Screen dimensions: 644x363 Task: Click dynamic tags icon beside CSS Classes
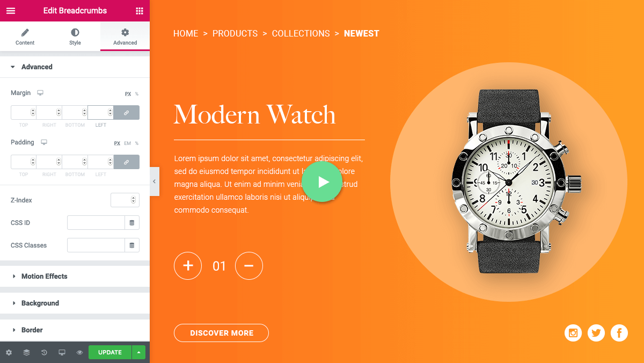point(132,245)
